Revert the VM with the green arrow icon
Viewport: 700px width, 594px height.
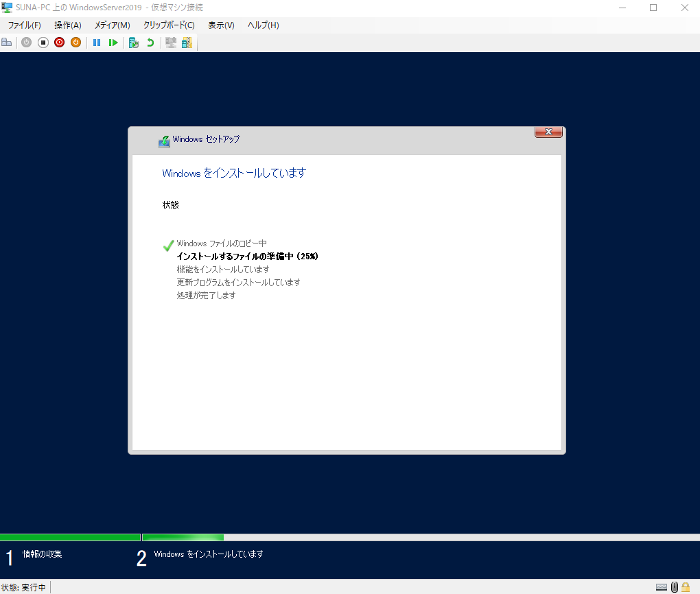point(150,43)
